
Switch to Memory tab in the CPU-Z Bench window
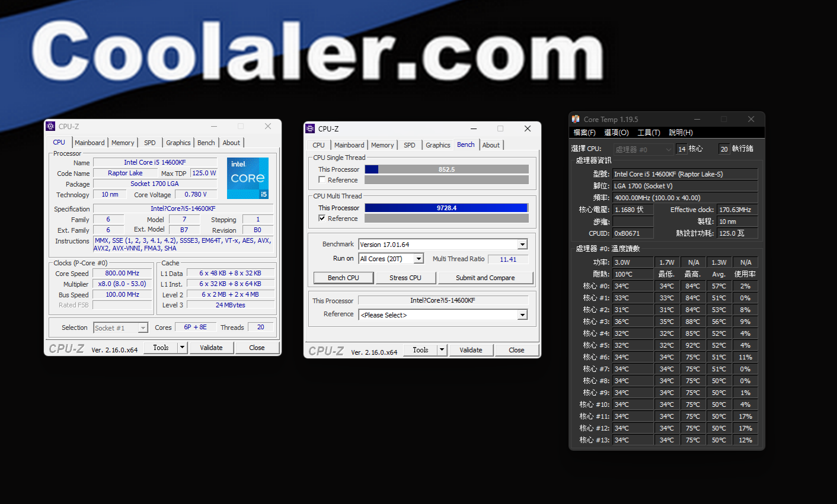[382, 145]
